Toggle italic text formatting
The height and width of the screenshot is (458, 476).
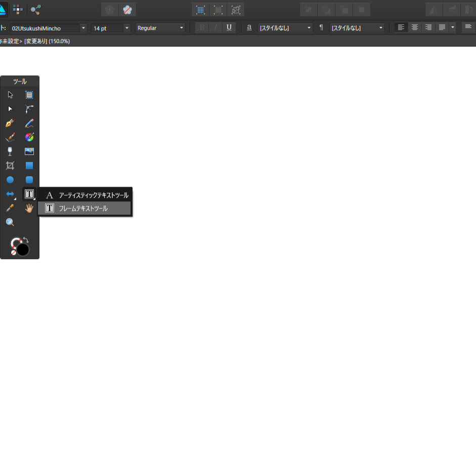[215, 28]
